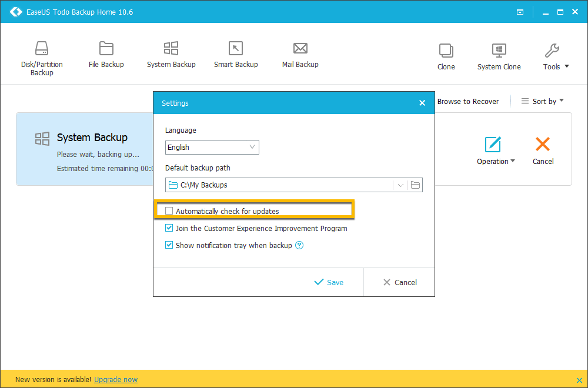The height and width of the screenshot is (388, 588).
Task: Open the Operation menu
Action: point(496,161)
